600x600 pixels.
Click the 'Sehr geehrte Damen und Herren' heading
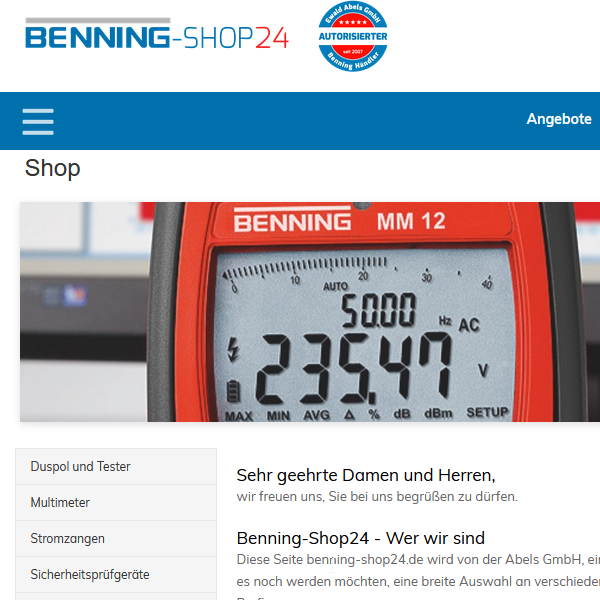click(366, 475)
